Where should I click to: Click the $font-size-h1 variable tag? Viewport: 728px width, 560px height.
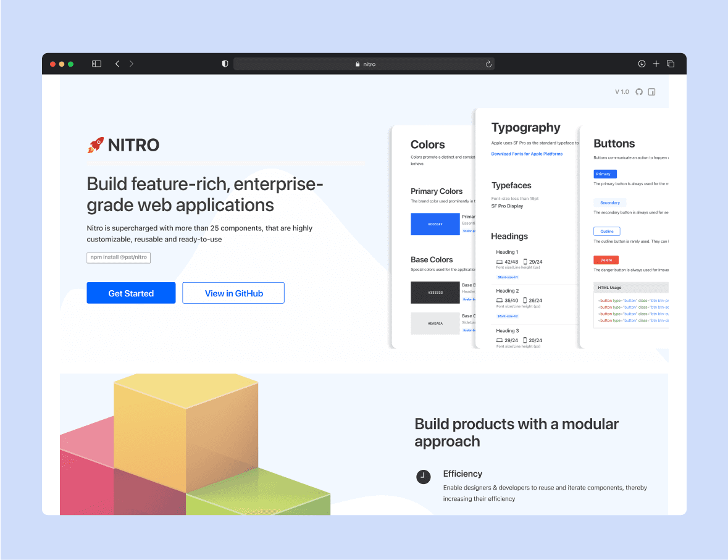[x=508, y=277]
